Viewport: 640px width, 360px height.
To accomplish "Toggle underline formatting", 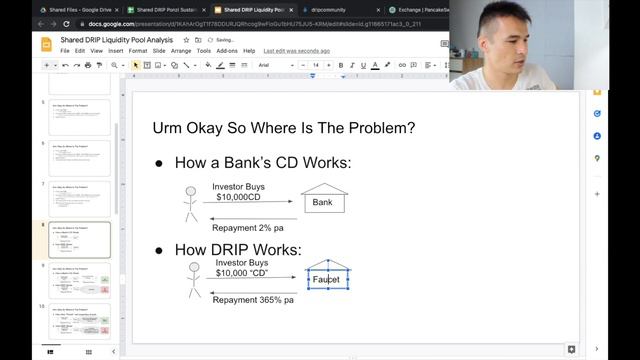I will tap(363, 65).
